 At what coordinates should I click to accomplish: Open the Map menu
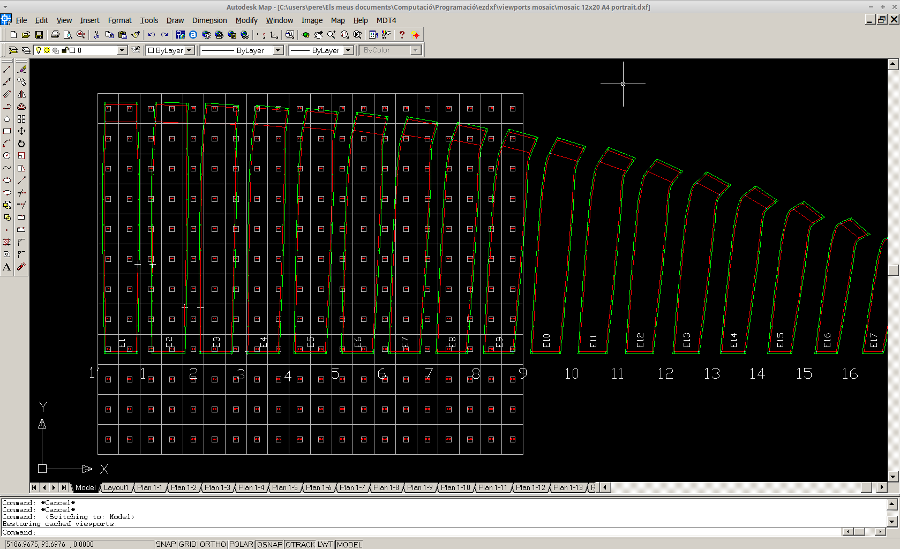tap(338, 20)
